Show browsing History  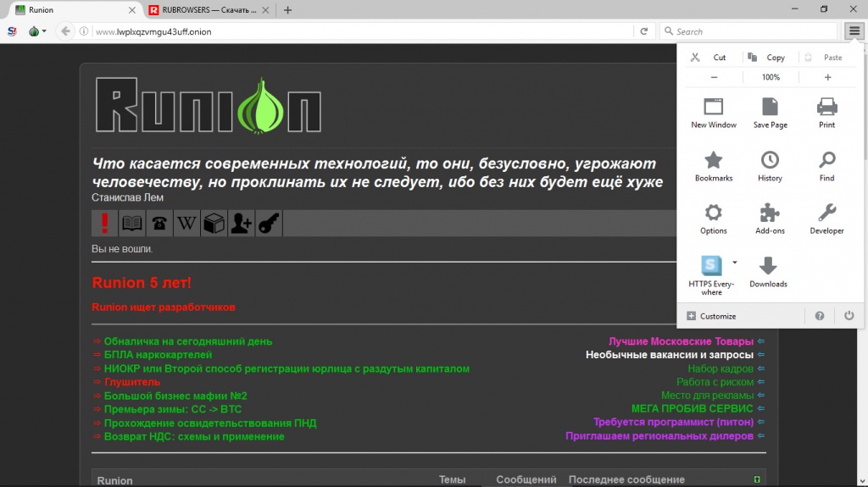[x=770, y=165]
